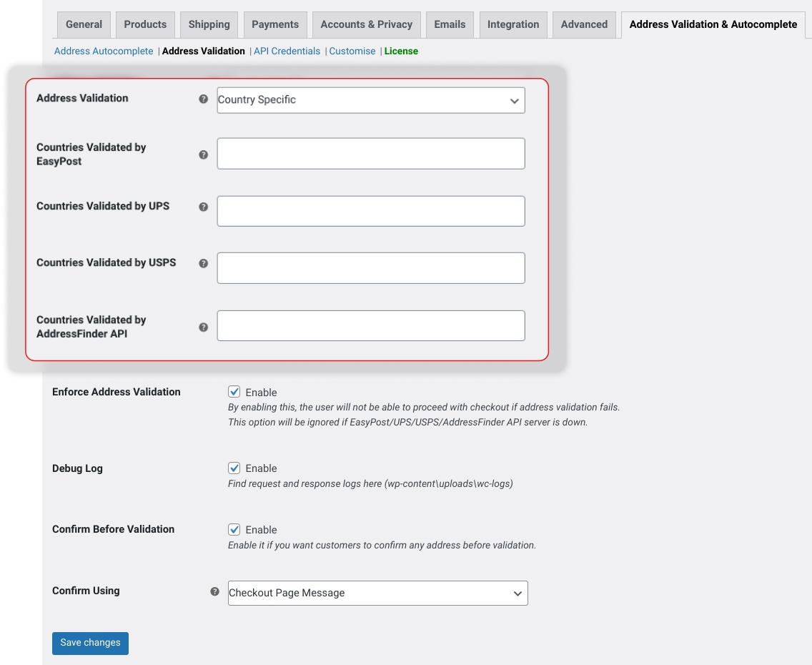Click the Save changes button
812x665 pixels.
(x=90, y=643)
